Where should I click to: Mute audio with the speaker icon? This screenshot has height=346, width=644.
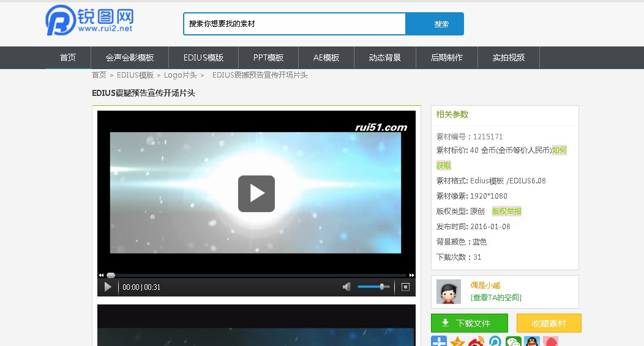[346, 287]
